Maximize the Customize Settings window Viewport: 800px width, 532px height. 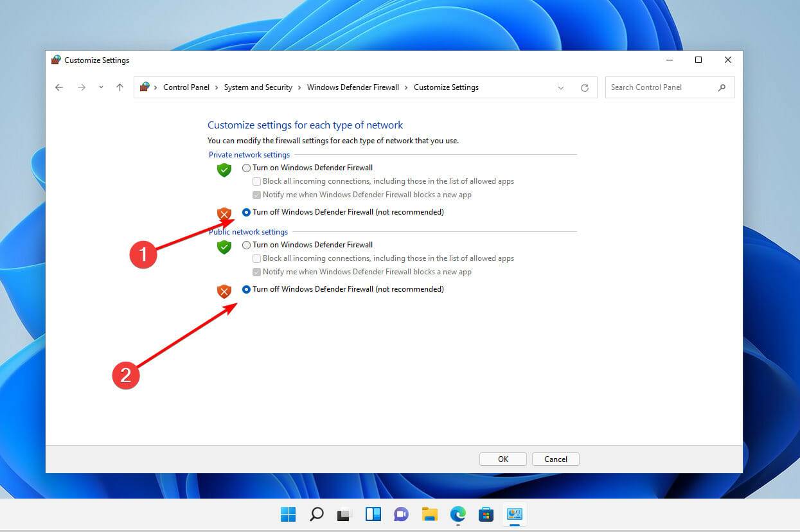point(698,60)
